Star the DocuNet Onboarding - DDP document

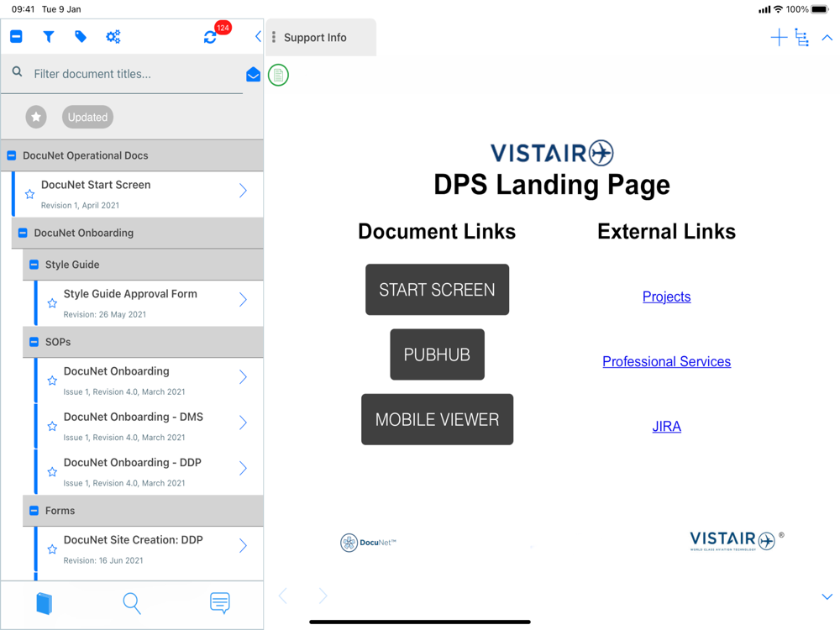[x=52, y=471]
